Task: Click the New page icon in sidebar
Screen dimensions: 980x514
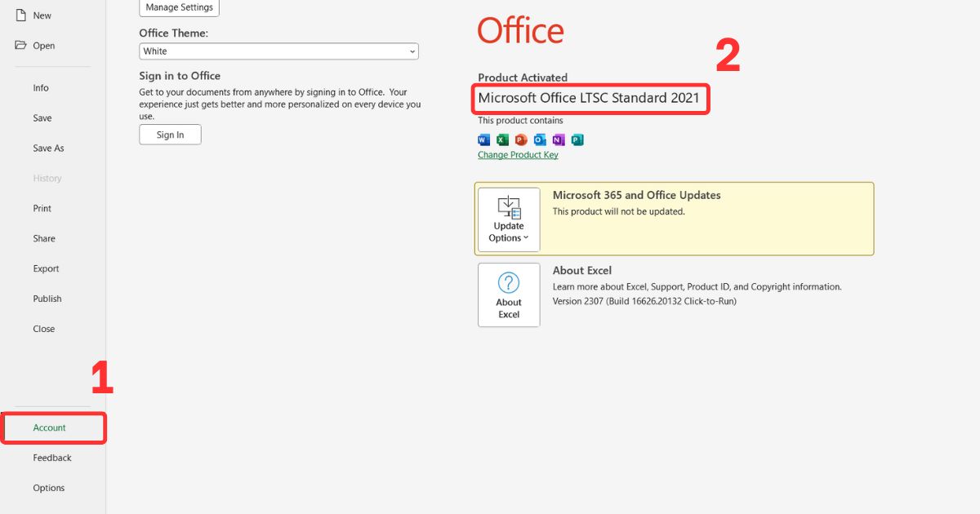Action: (21, 15)
